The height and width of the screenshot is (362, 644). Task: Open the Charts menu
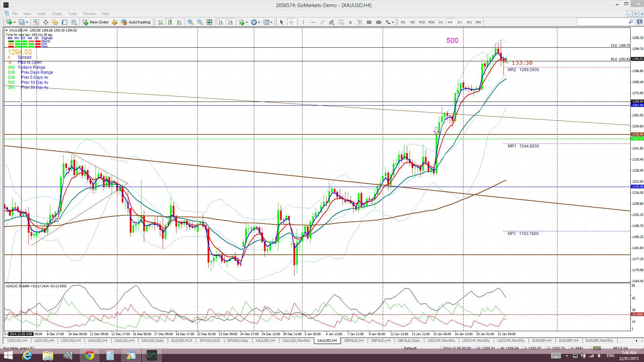tap(56, 14)
